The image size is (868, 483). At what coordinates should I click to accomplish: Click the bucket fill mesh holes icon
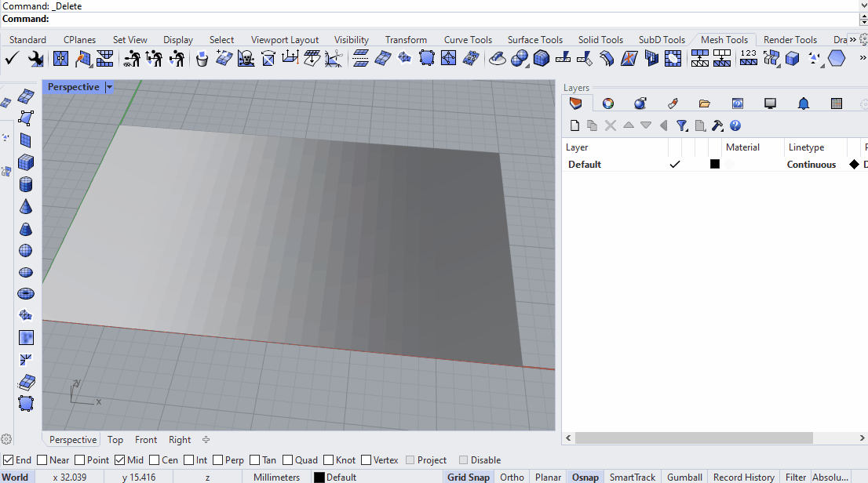tap(202, 58)
